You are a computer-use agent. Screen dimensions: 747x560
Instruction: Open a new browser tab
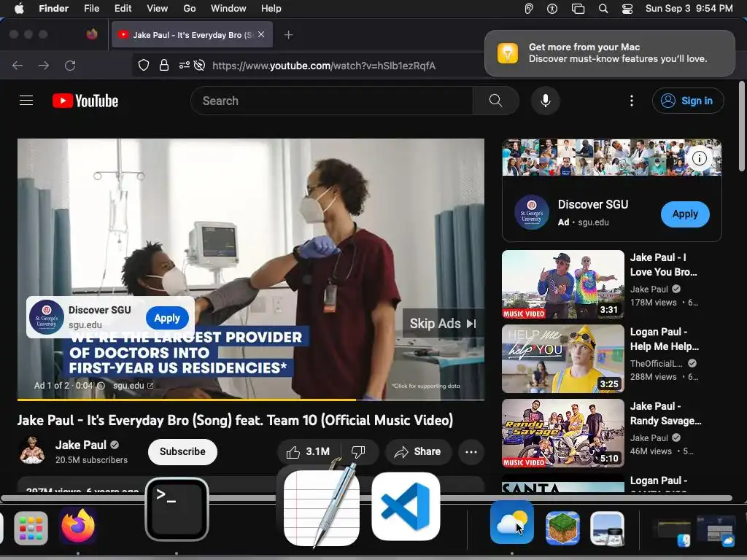[288, 35]
